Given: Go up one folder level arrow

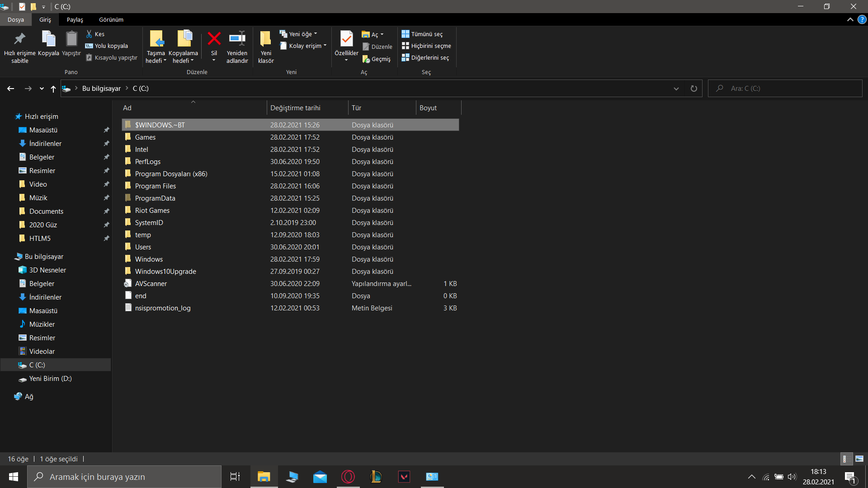Looking at the screenshot, I should (53, 89).
